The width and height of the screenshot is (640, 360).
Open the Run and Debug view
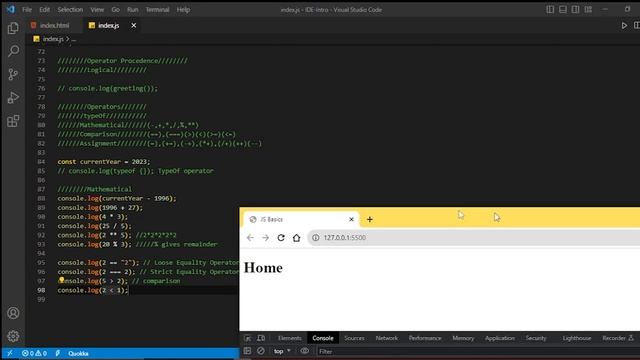(x=13, y=98)
